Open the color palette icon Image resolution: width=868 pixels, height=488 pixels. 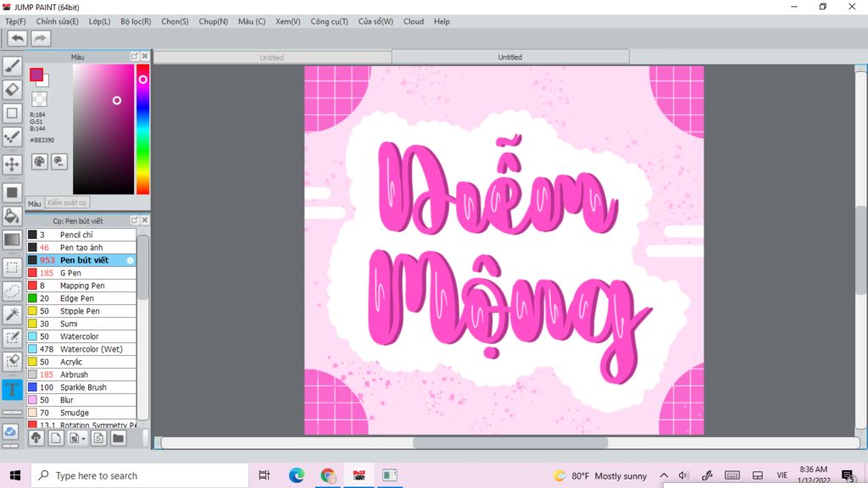point(39,162)
